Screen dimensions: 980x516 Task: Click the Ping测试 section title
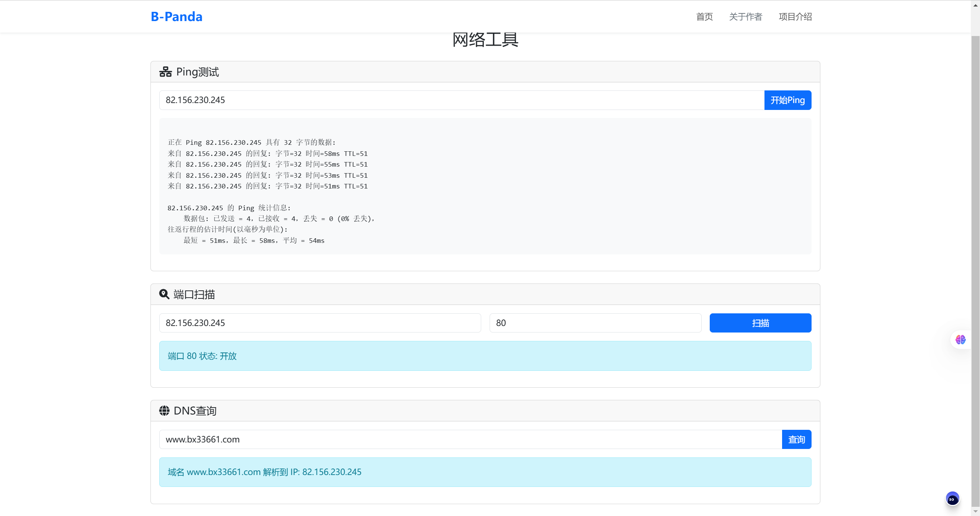pos(198,72)
